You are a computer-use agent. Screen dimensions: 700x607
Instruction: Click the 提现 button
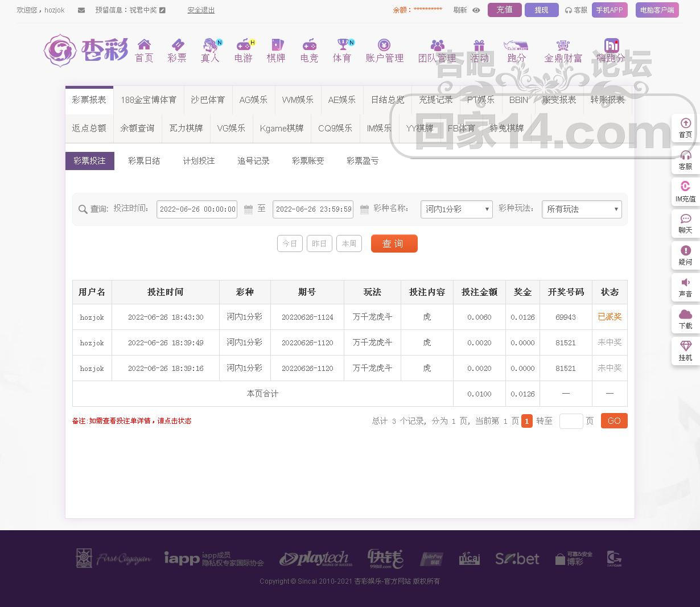pos(542,10)
